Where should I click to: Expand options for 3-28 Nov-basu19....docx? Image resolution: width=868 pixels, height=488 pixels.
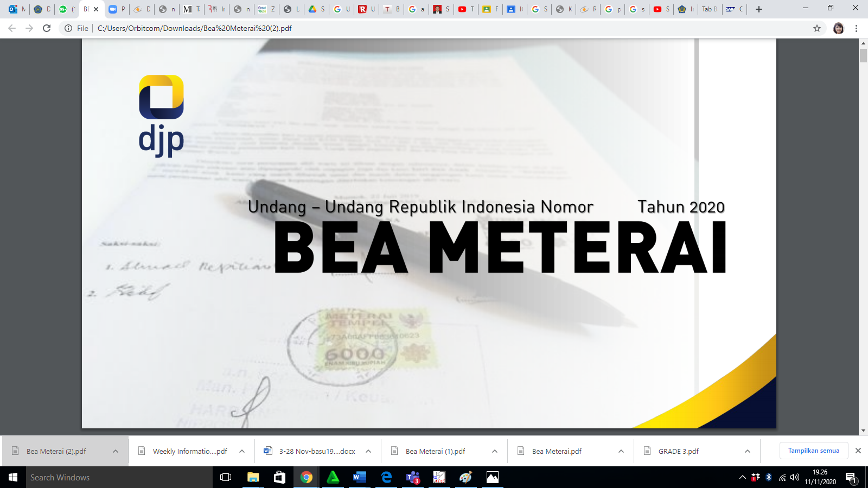[368, 451]
